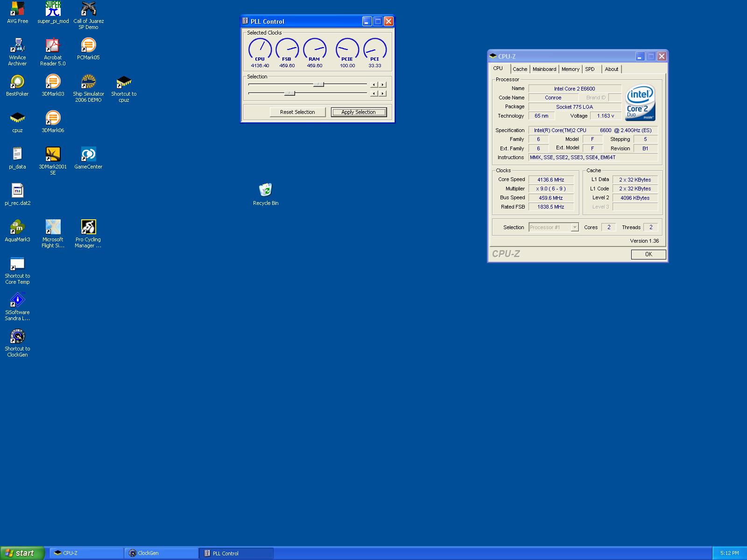747x560 pixels.
Task: Open the BestPoker desktop icon
Action: click(x=17, y=85)
